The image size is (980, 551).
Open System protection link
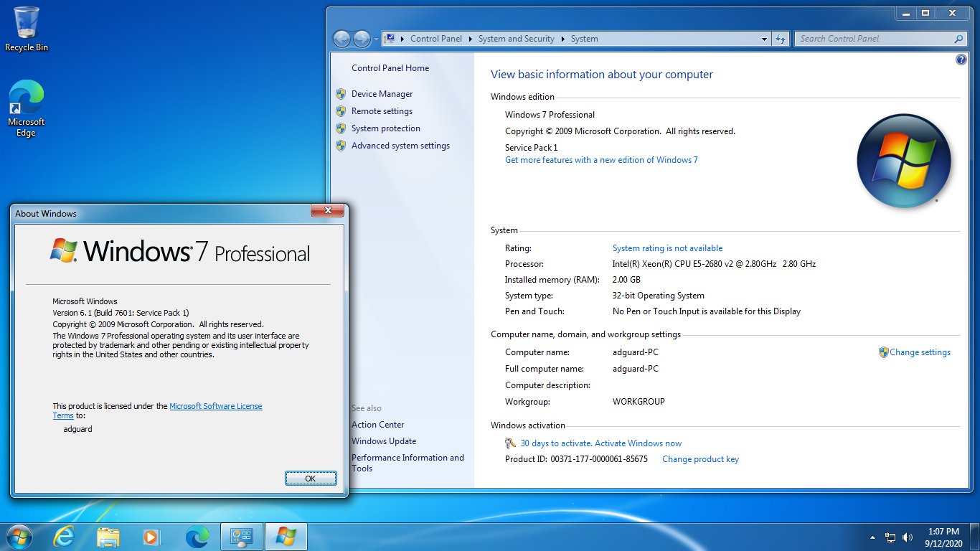coord(386,128)
